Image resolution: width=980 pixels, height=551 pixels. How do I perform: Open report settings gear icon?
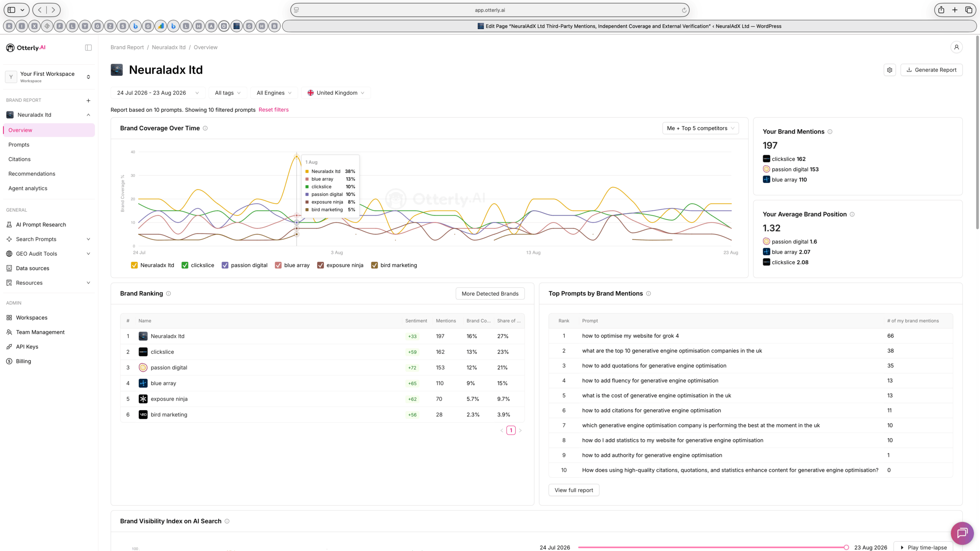890,70
